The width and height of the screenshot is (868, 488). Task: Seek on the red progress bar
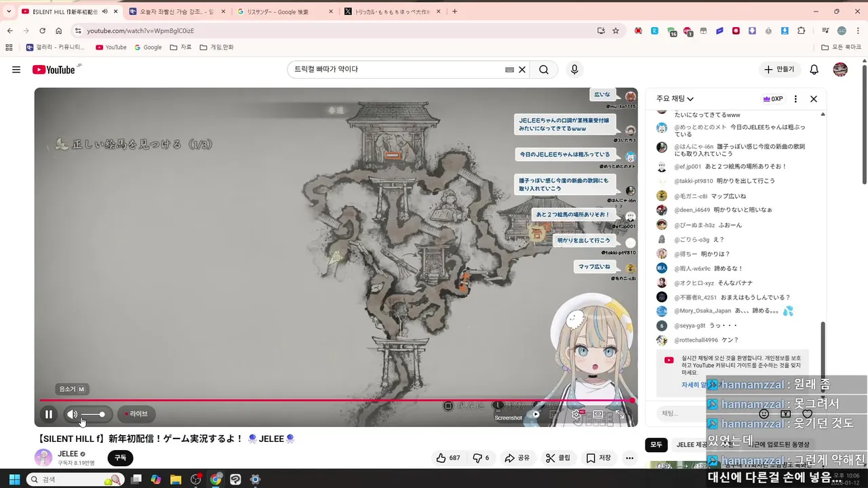(x=336, y=401)
